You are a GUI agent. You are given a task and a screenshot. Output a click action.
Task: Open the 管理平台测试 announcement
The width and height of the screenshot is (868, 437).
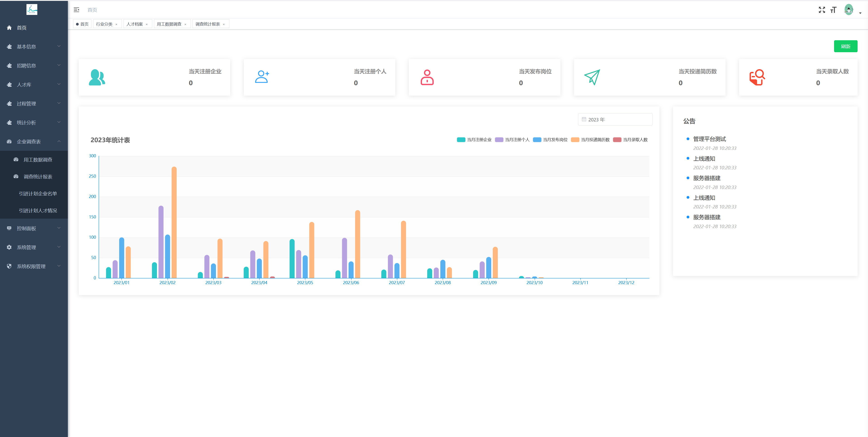[x=709, y=139]
